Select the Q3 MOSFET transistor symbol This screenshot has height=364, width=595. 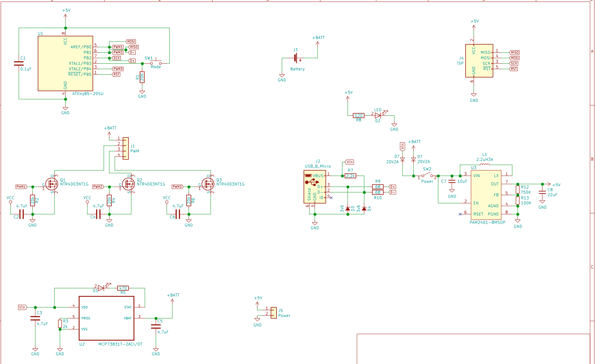coord(208,184)
